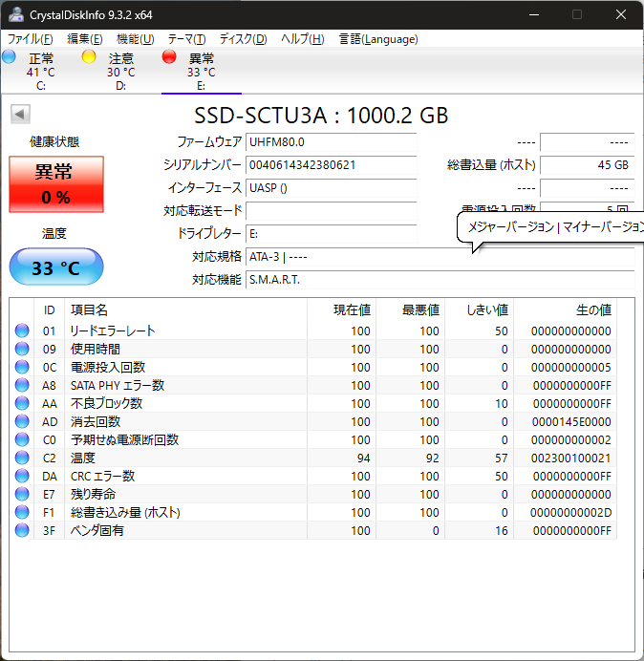Select the 不良ブロック数 attribute name
Image resolution: width=644 pixels, height=661 pixels.
[x=106, y=403]
